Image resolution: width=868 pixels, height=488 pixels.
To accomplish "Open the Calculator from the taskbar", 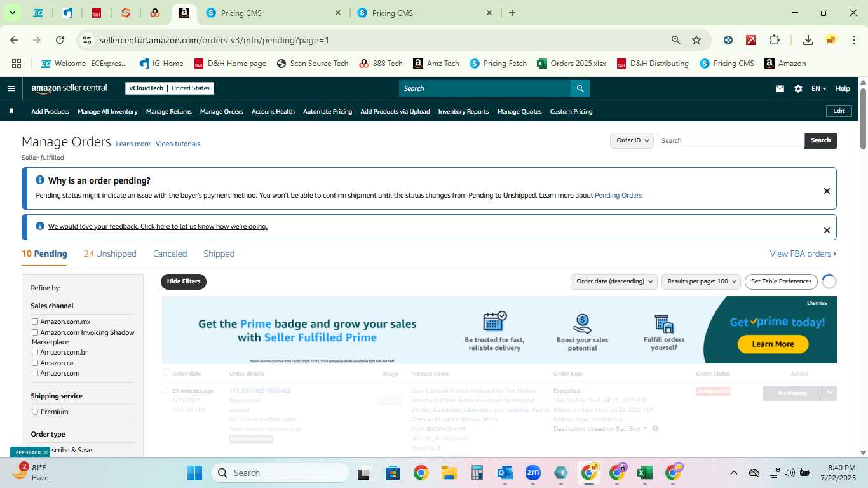I will [x=477, y=473].
